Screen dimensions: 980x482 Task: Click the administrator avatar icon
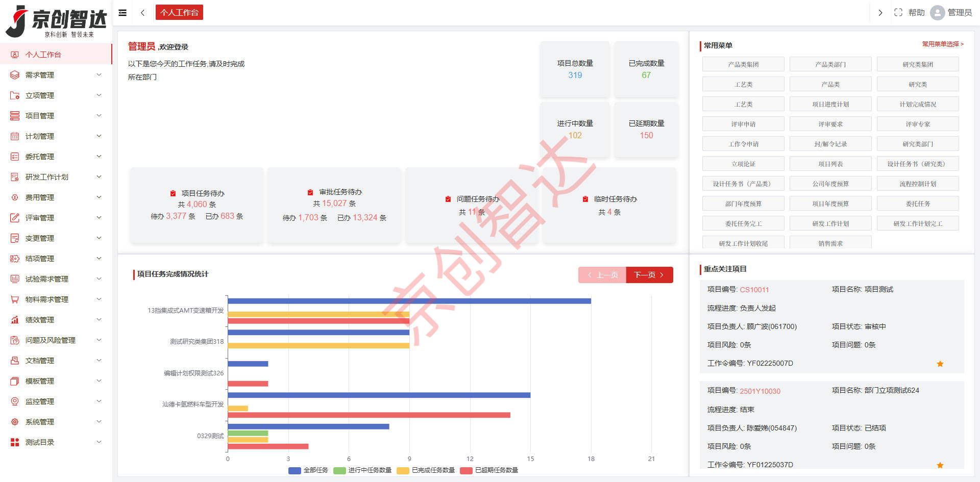[x=937, y=13]
